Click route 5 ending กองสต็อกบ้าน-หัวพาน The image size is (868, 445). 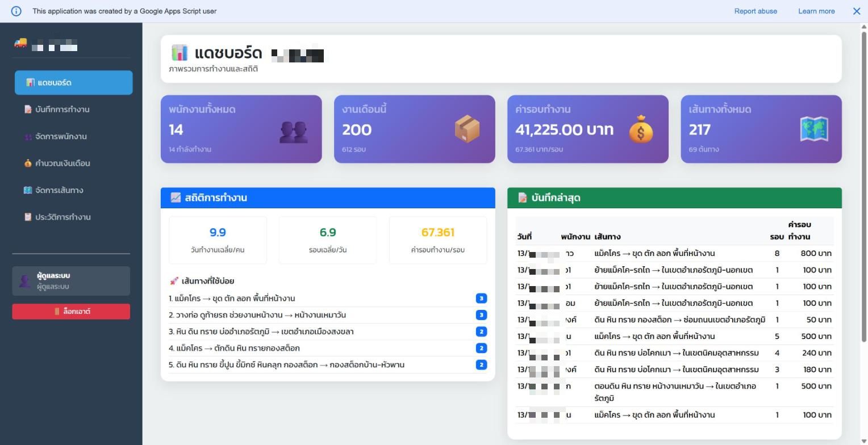pyautogui.click(x=328, y=364)
